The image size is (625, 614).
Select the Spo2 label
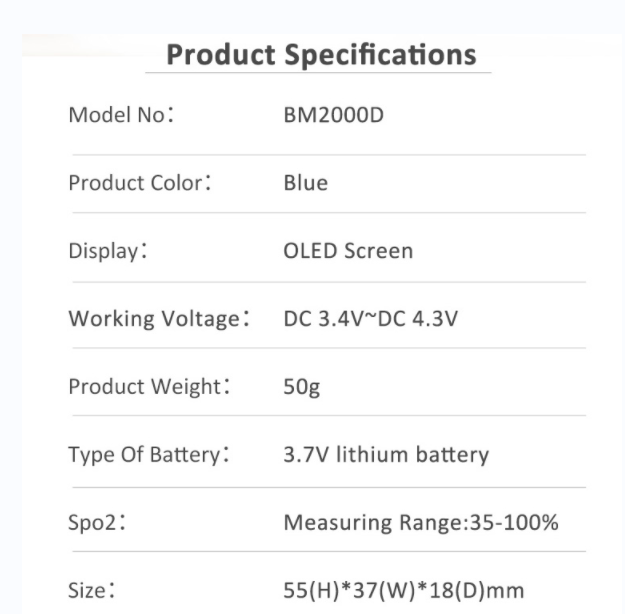pyautogui.click(x=97, y=523)
